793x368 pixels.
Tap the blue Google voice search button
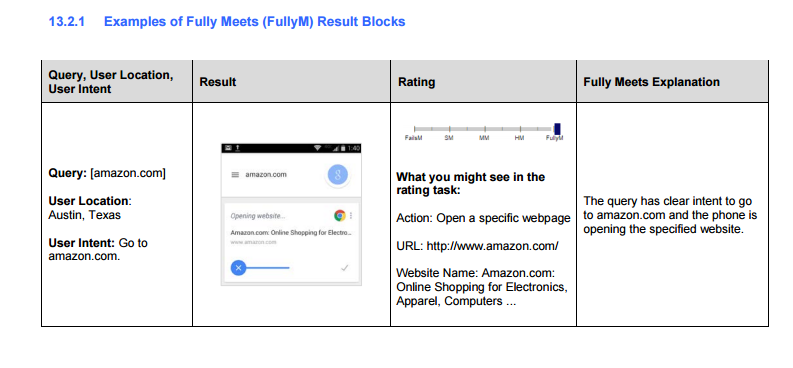337,174
